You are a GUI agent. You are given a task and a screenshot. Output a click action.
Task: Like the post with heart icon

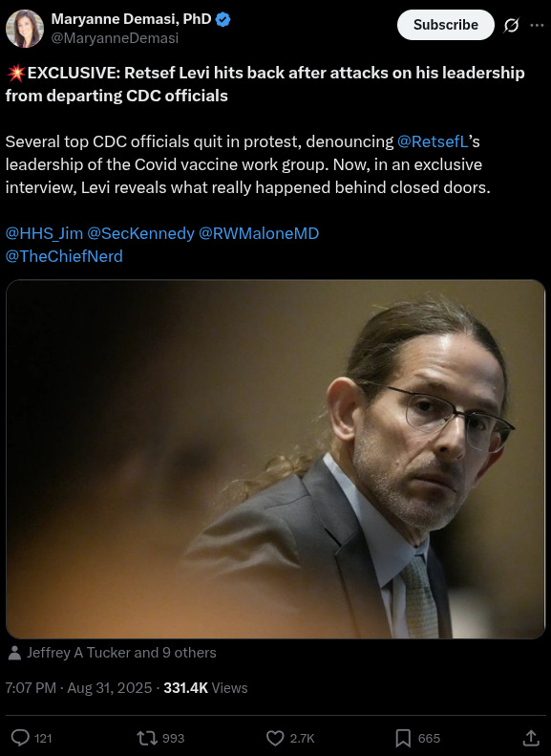[x=275, y=738]
